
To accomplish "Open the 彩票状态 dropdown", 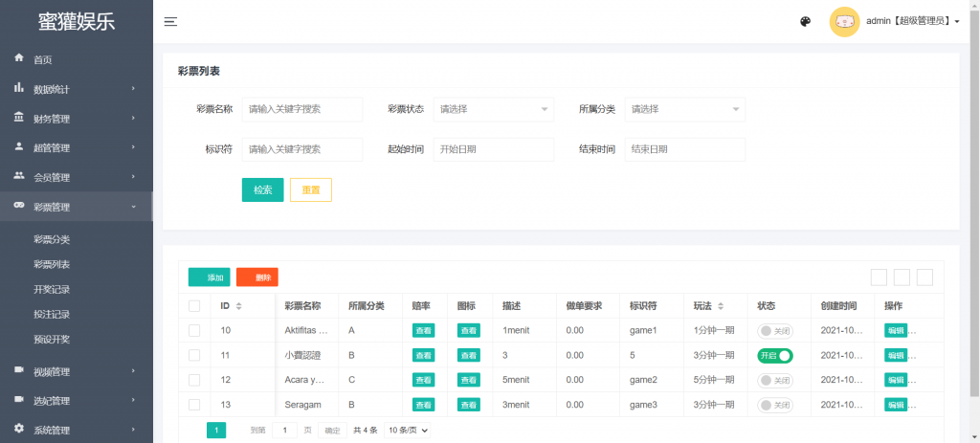I will click(493, 109).
